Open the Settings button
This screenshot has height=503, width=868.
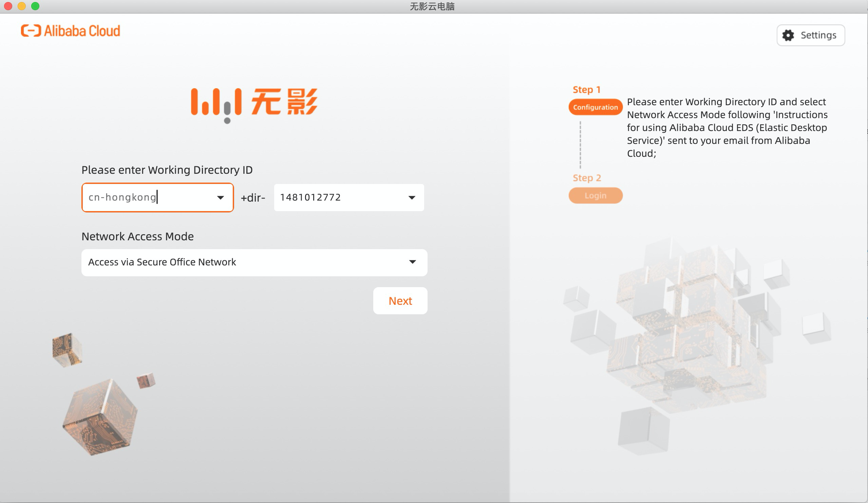point(810,35)
